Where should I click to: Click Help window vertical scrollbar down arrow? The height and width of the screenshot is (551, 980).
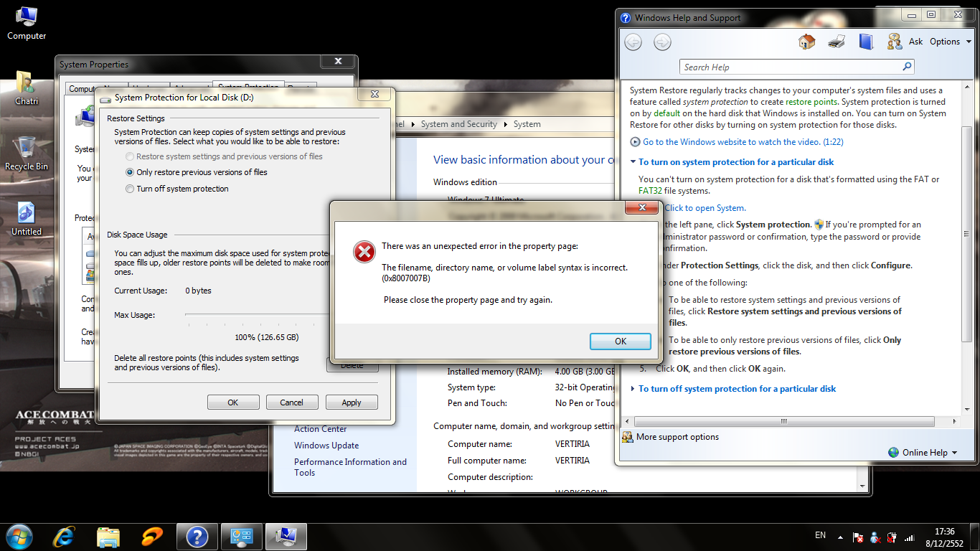point(967,410)
